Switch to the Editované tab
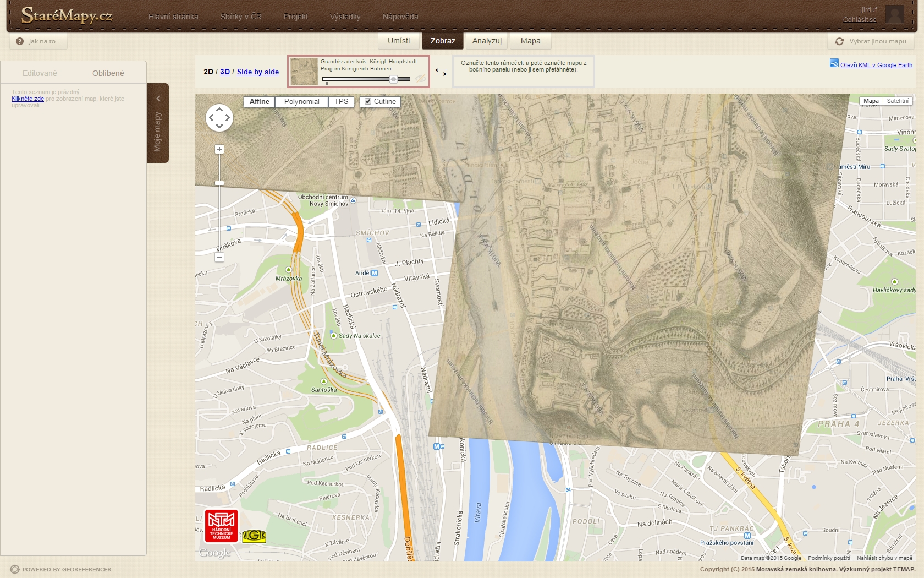This screenshot has height=578, width=924. pyautogui.click(x=40, y=73)
